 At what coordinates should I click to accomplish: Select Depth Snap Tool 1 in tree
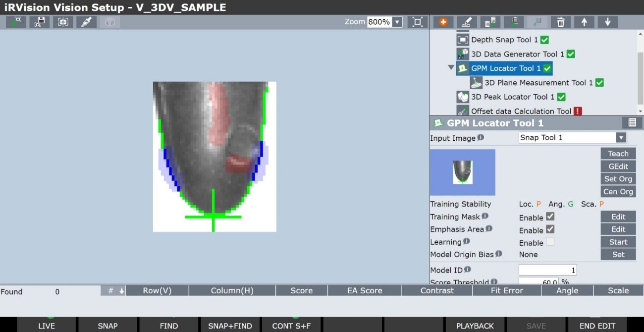coord(504,40)
